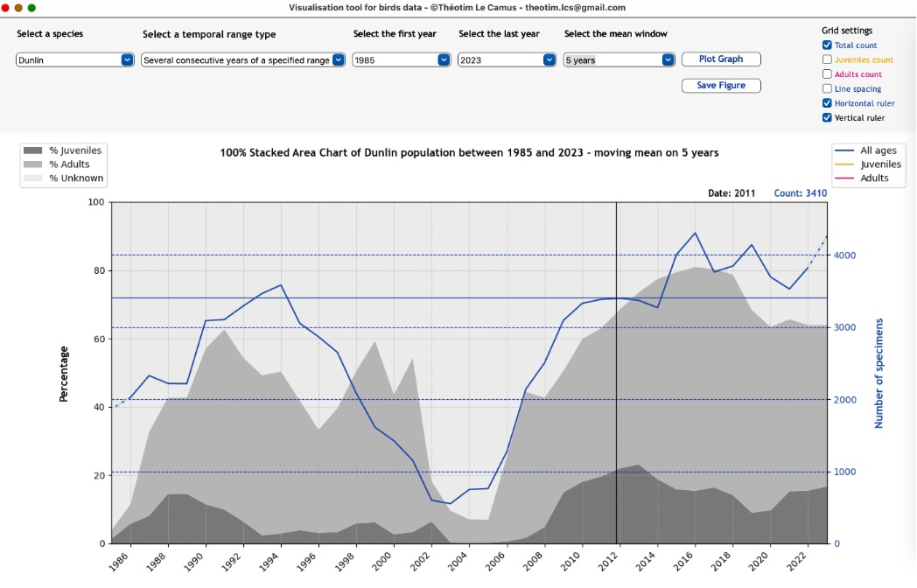Click the 'Select the last year' label
Viewport: 917px width, 588px height.
pos(499,34)
